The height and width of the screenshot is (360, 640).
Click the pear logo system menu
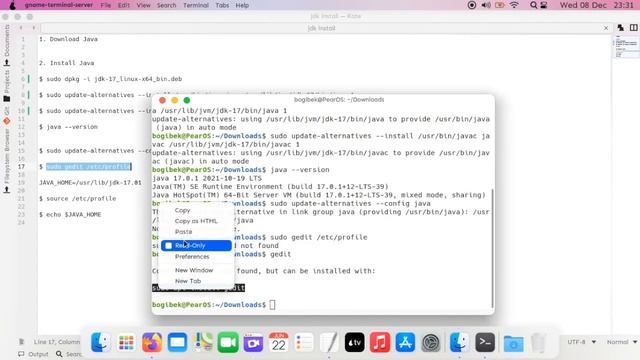click(12, 5)
